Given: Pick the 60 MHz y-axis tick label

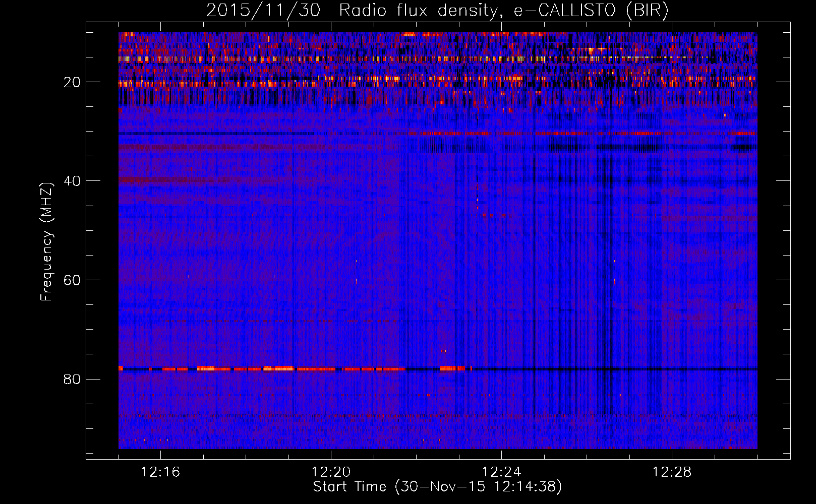Looking at the screenshot, I should coord(72,280).
